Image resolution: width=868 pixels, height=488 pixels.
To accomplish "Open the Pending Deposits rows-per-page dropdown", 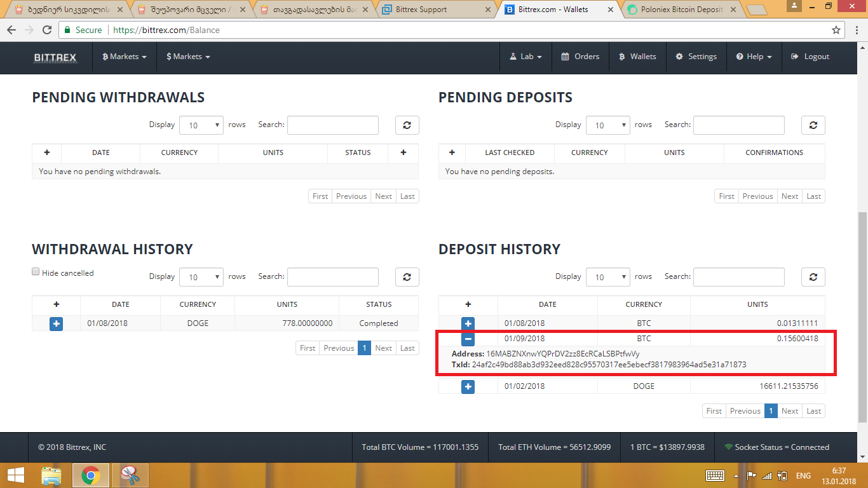I will (x=607, y=125).
